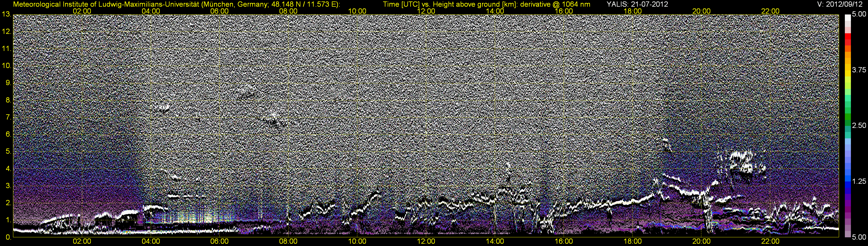Click 22:00 on the lower time axis
868x246 pixels.
pyautogui.click(x=770, y=242)
